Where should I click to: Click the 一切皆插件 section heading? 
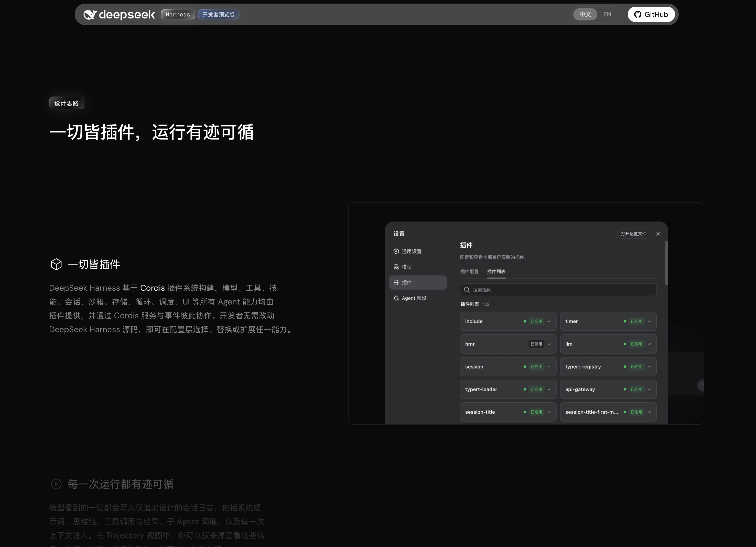94,264
